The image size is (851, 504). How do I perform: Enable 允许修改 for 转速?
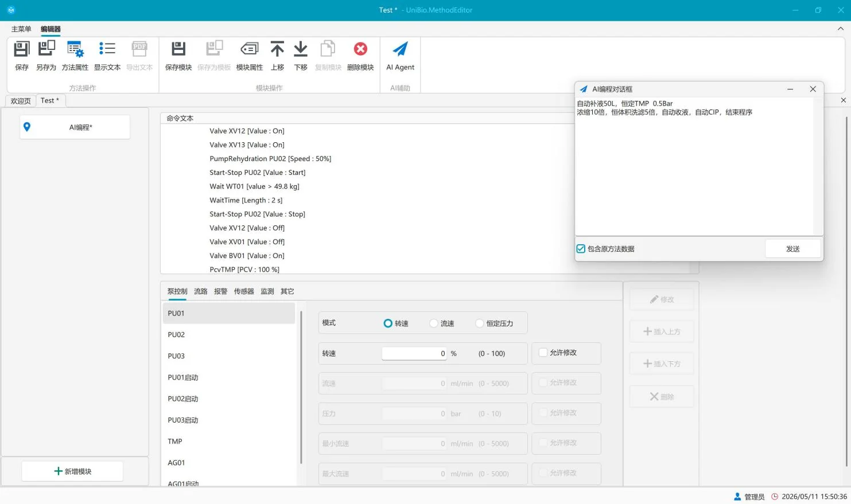pyautogui.click(x=543, y=353)
